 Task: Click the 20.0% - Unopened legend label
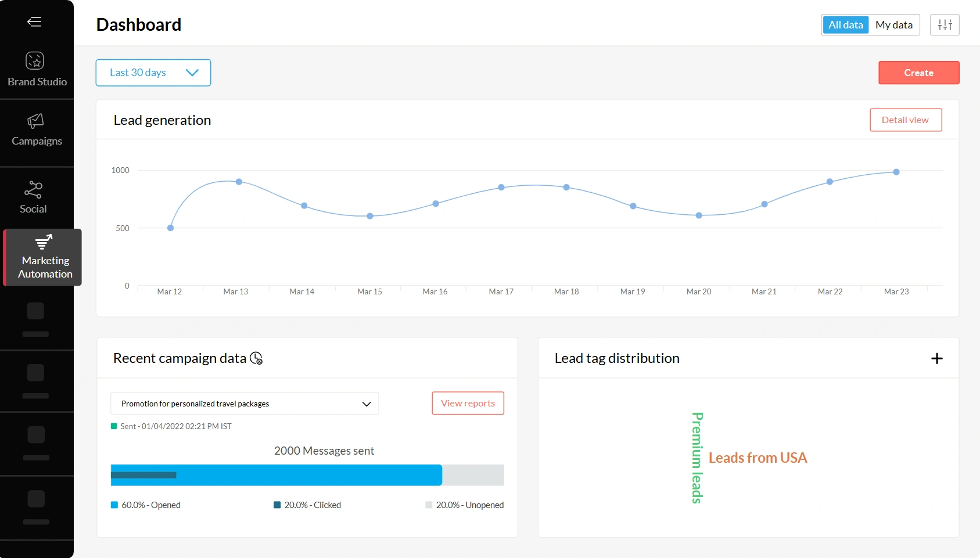pos(470,505)
